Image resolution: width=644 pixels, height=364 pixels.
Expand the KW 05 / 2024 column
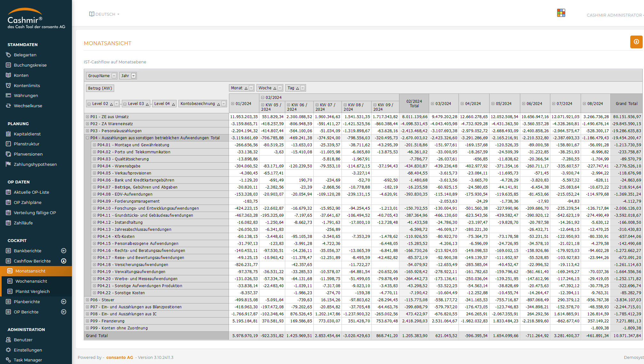tap(263, 105)
